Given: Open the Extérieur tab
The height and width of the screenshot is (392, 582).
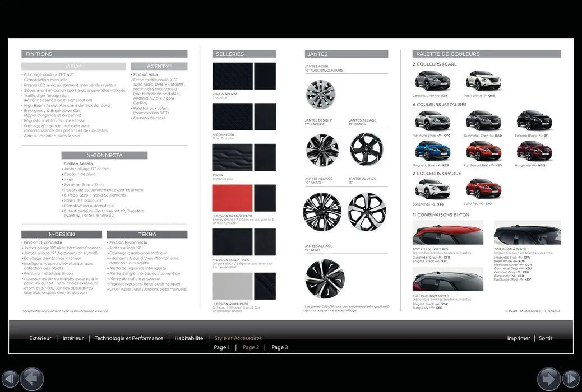Looking at the screenshot, I should pyautogui.click(x=40, y=338).
